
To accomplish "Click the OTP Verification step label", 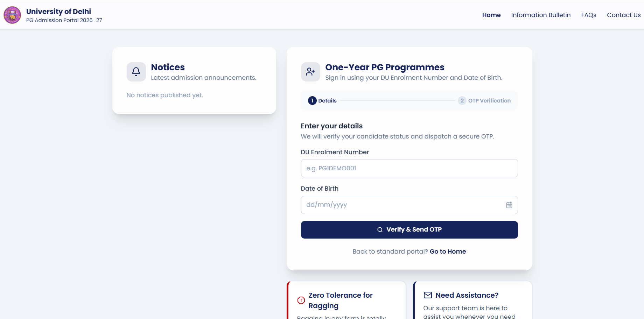I will click(x=489, y=101).
